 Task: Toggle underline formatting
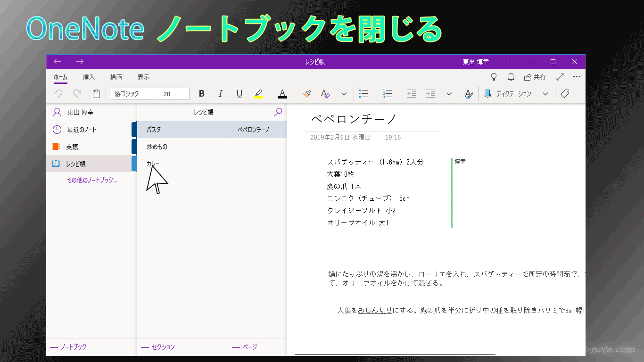pyautogui.click(x=239, y=94)
